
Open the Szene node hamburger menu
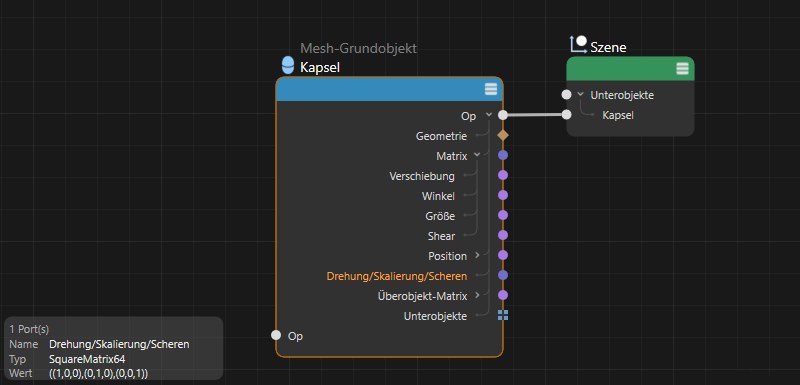click(682, 68)
